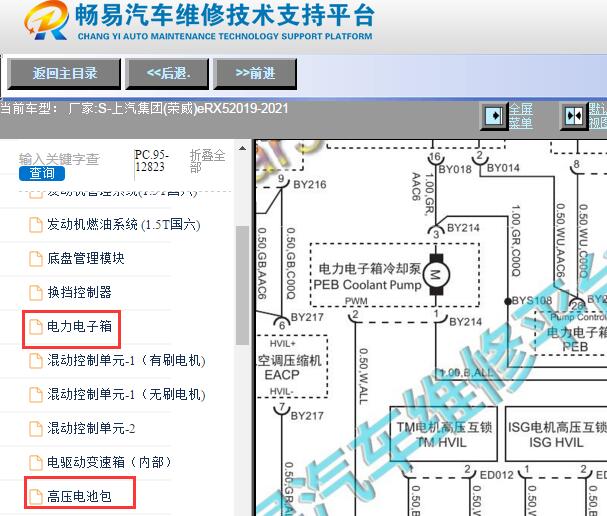
Task: Click BYS108 splice label
Action: 532,300
